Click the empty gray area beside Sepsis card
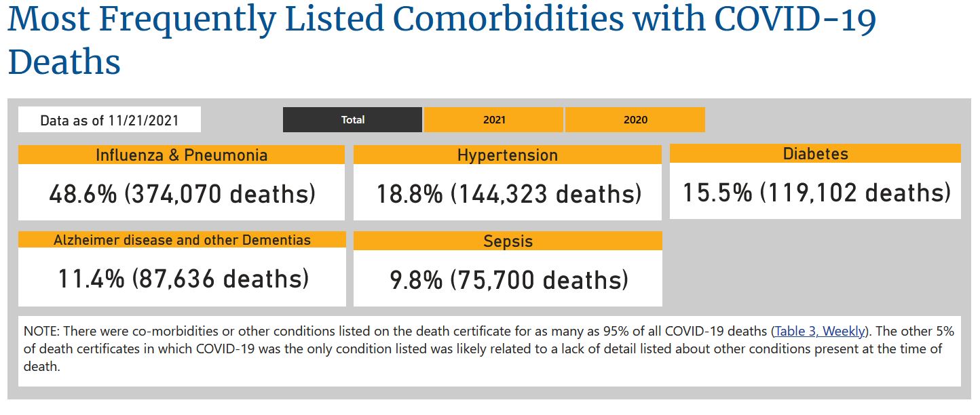Viewport: 980px width, 415px height. point(815,269)
